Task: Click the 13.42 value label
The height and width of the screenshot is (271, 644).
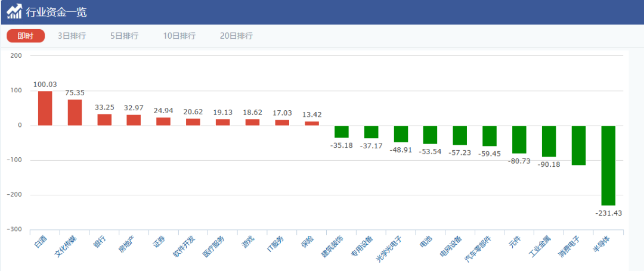Action: coord(312,114)
